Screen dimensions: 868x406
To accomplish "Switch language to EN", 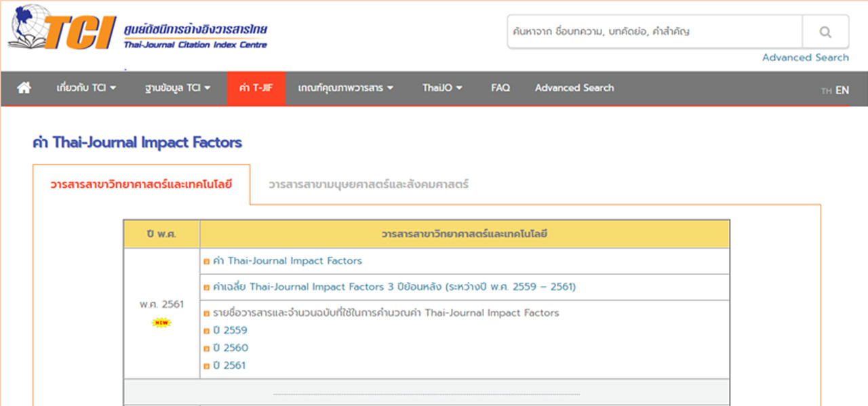I will pos(842,90).
